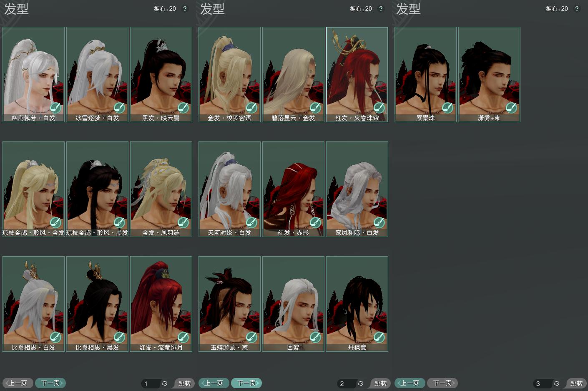Image resolution: width=588 pixels, height=391 pixels.
Task: Focus the page number field showing 2
Action: coord(347,383)
